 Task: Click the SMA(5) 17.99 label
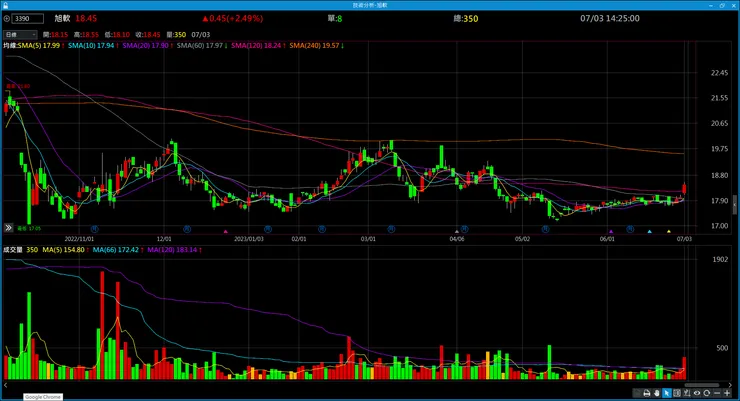coord(41,46)
